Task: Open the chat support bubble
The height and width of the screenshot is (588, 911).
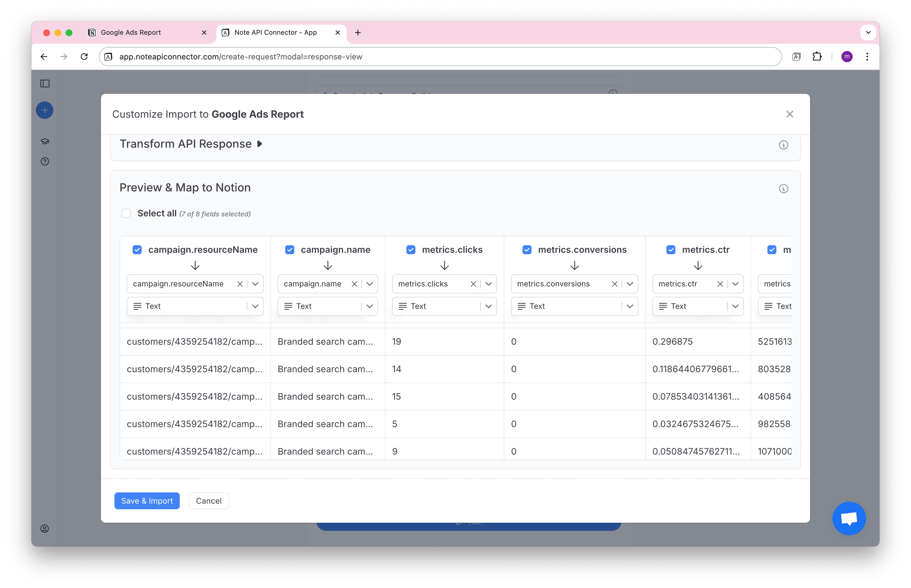Action: [849, 518]
